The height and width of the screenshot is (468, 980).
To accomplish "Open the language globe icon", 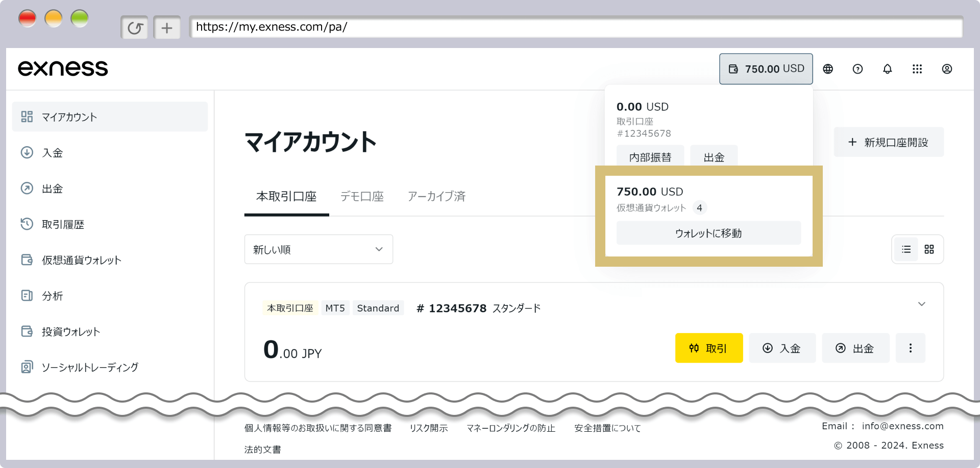I will (828, 69).
